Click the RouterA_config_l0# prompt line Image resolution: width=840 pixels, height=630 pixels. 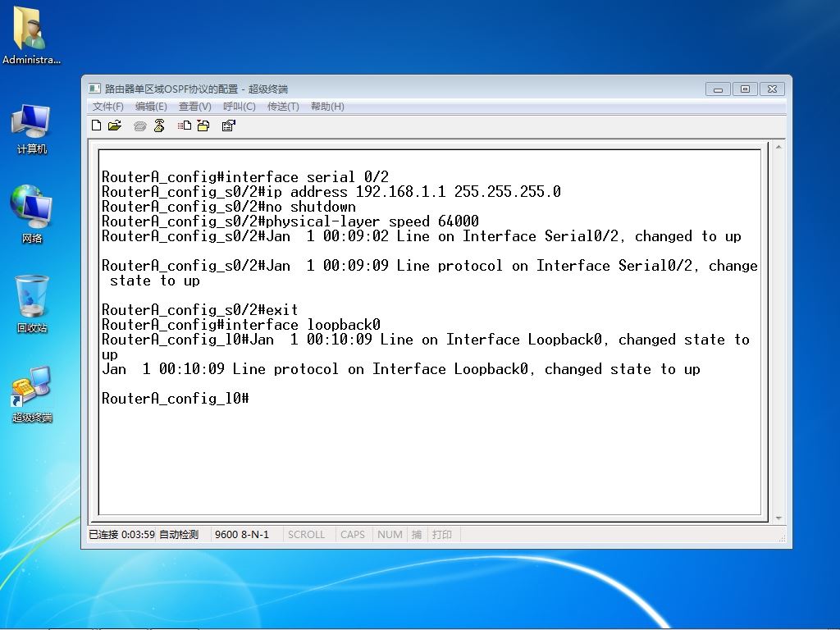[176, 398]
